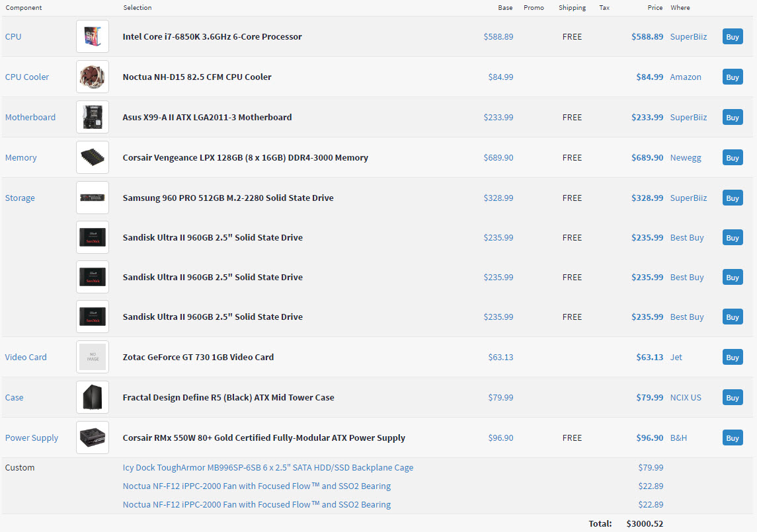Screen dimensions: 757x532
Task: Click the Amazon merchant link
Action: [686, 77]
